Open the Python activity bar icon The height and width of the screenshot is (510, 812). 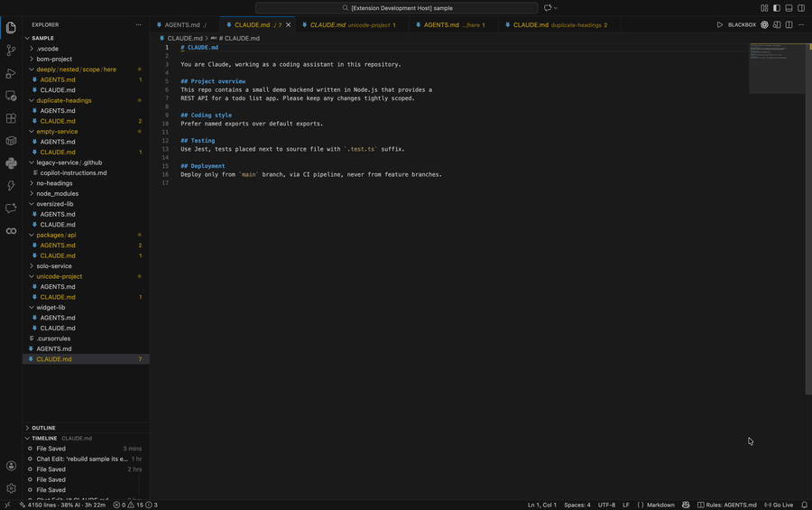click(x=11, y=163)
